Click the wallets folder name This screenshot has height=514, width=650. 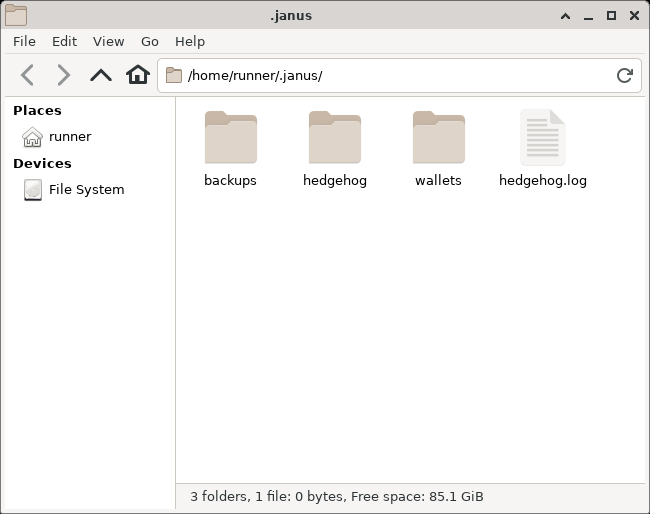click(438, 180)
